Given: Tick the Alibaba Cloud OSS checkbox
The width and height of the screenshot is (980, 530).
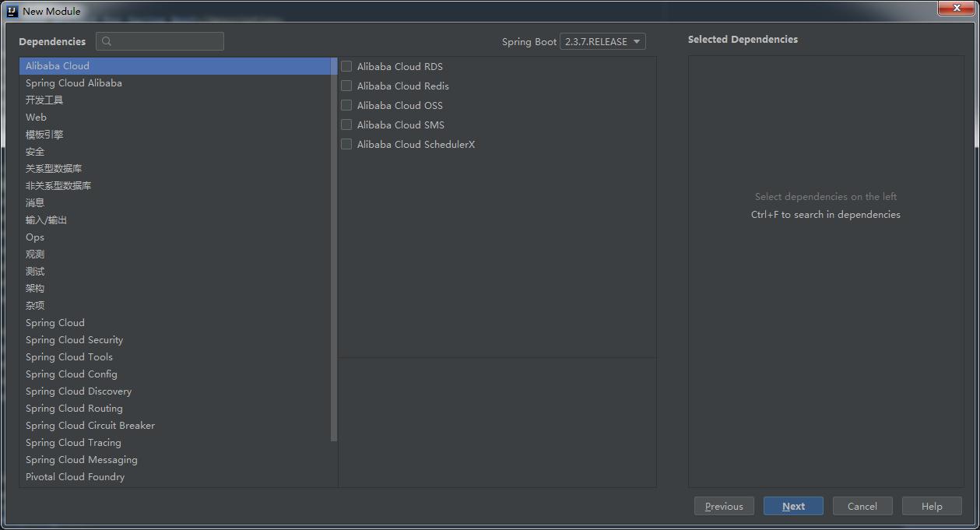Looking at the screenshot, I should point(346,105).
